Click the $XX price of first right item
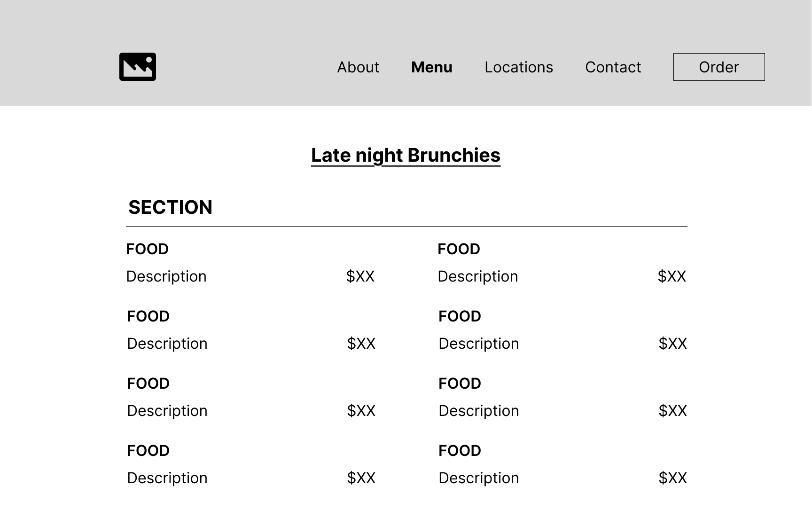 click(672, 276)
